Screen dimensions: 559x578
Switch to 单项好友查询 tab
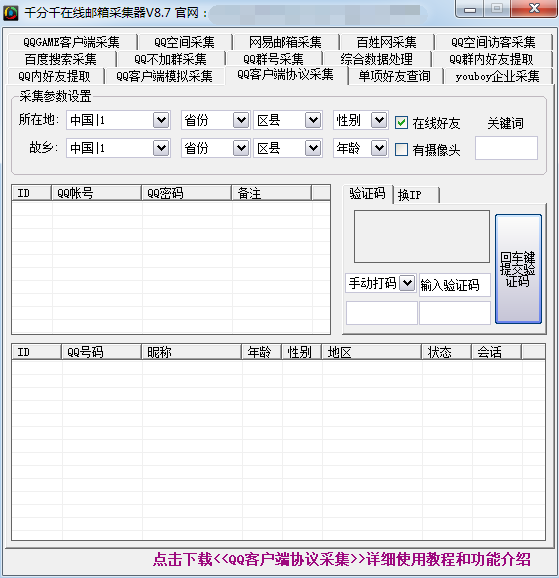point(395,76)
